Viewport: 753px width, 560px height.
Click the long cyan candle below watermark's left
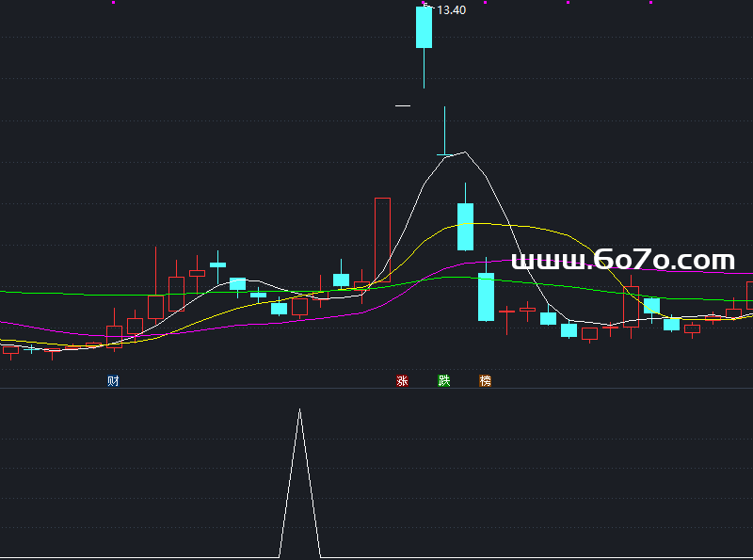(486, 296)
